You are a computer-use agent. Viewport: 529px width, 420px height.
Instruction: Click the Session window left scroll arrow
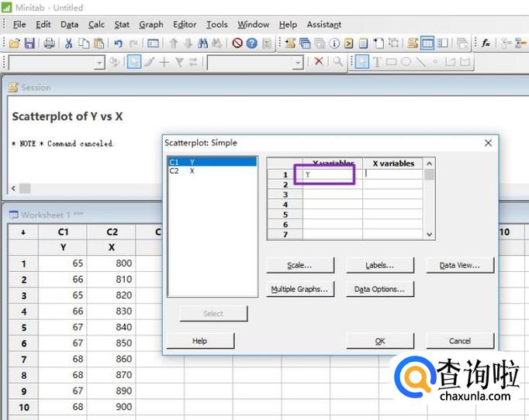(x=13, y=188)
